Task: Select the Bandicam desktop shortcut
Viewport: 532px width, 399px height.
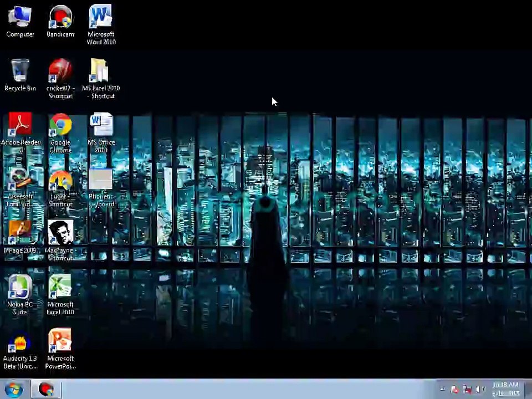Action: point(60,16)
